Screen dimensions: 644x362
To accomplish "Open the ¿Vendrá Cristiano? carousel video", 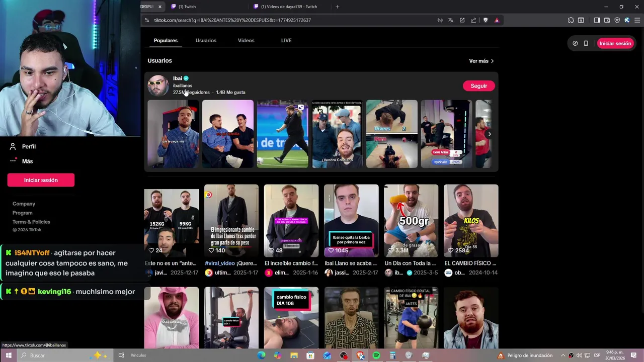I will click(337, 134).
